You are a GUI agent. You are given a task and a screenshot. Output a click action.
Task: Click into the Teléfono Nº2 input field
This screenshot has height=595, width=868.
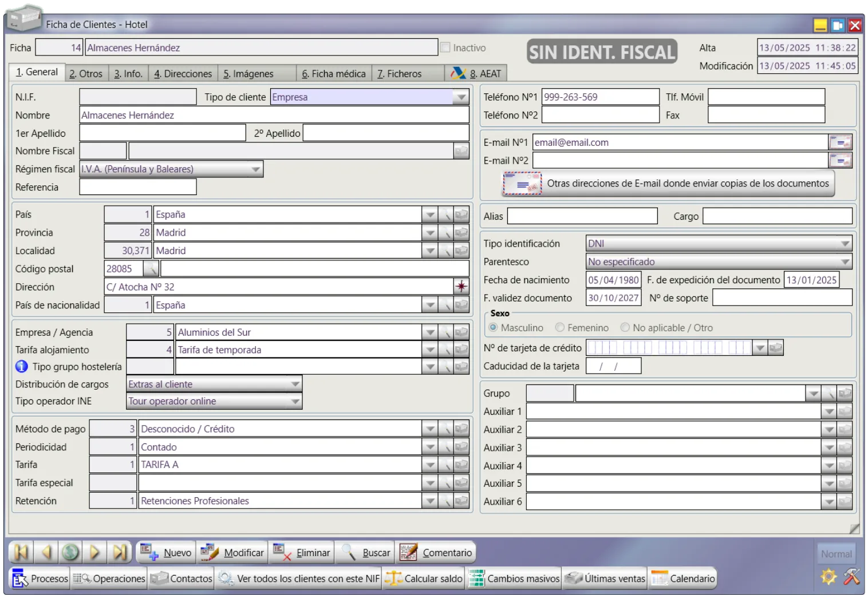click(x=600, y=116)
